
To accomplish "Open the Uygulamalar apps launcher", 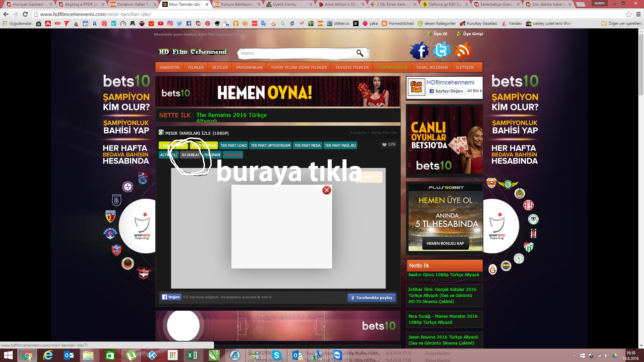I will (x=17, y=23).
